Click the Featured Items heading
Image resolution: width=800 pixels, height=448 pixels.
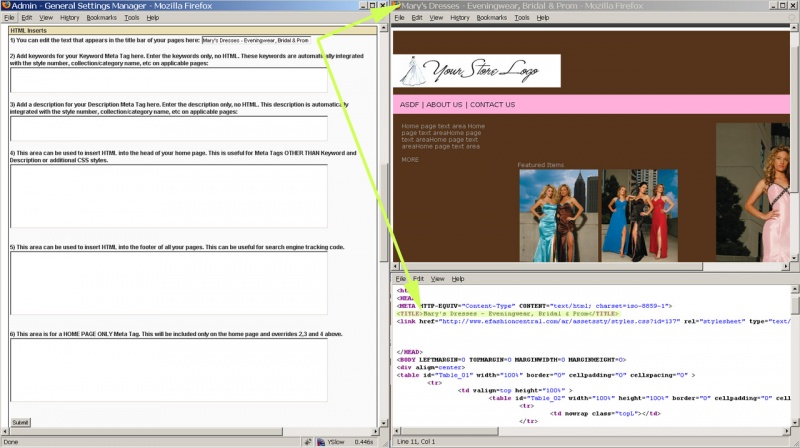pos(540,165)
